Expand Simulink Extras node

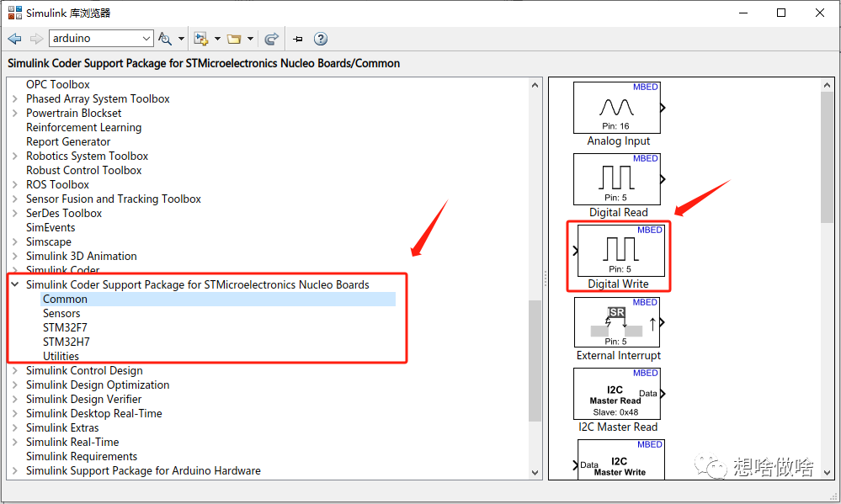pos(15,428)
